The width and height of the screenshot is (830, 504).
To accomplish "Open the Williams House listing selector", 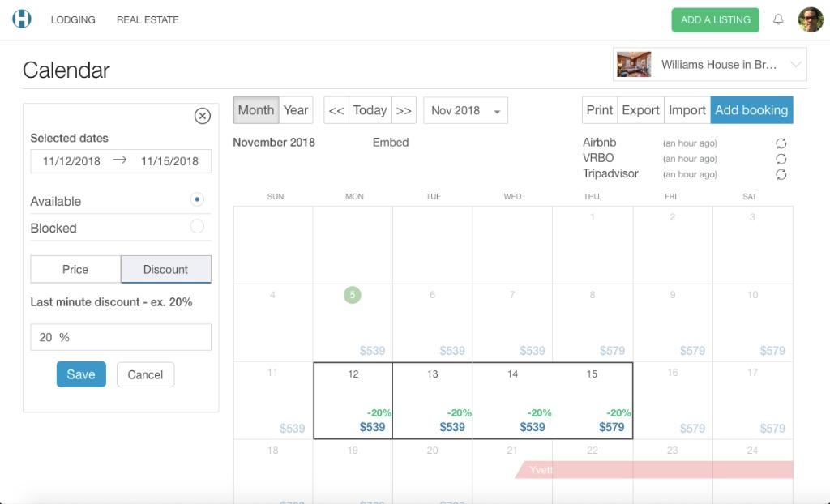I will coord(709,65).
